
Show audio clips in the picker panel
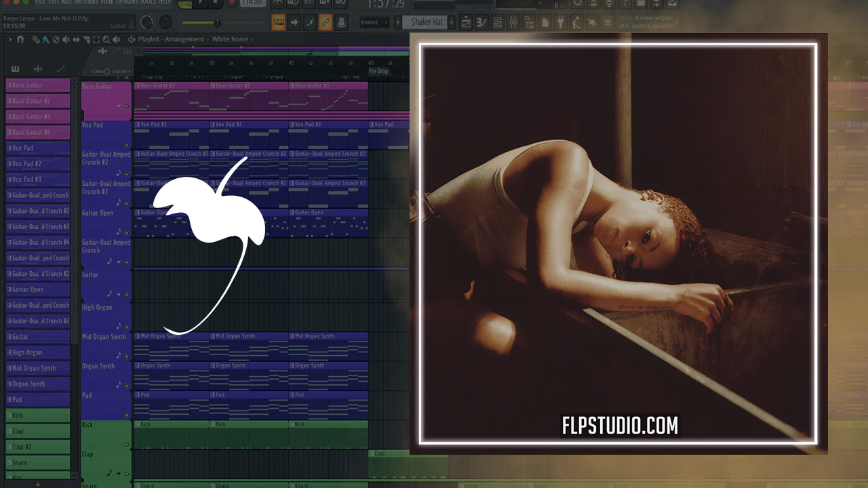(38, 69)
